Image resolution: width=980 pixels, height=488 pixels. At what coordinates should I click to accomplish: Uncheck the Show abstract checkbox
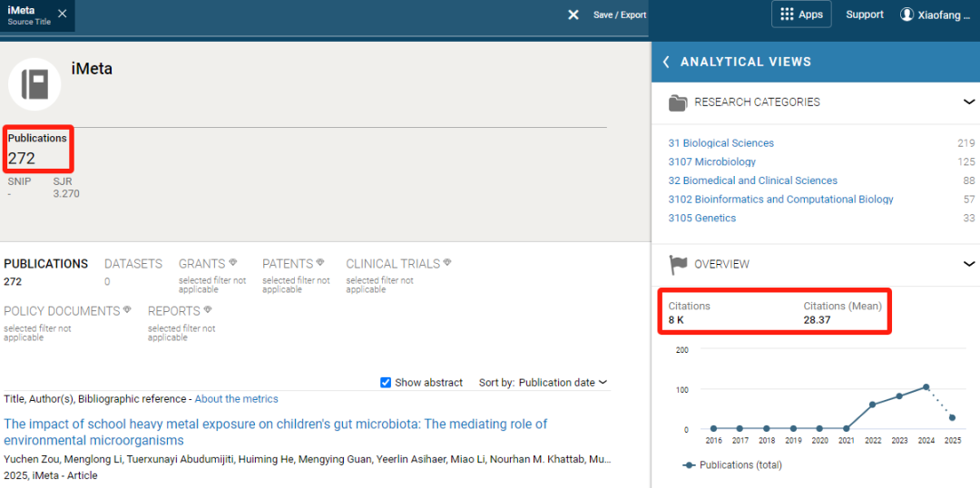[x=386, y=383]
